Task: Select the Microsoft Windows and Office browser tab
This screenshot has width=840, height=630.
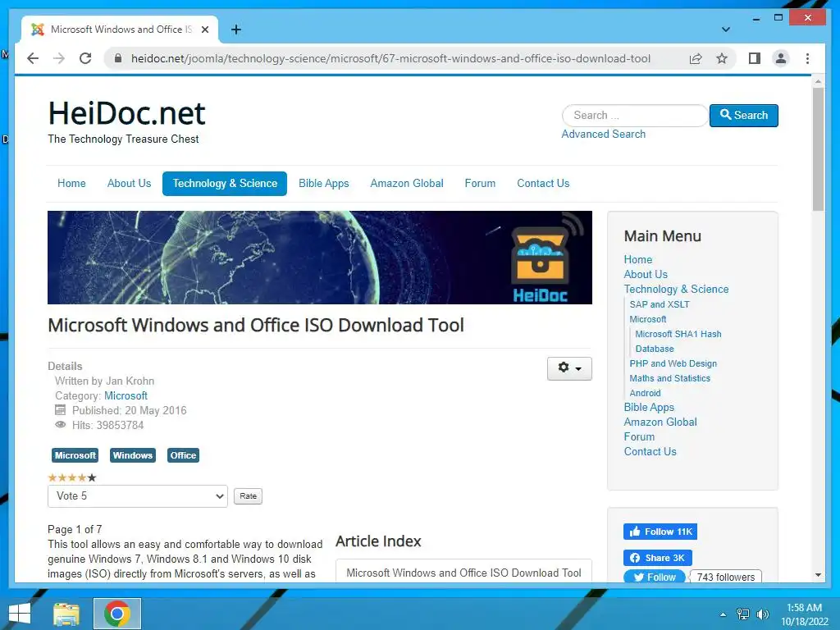Action: [120, 30]
